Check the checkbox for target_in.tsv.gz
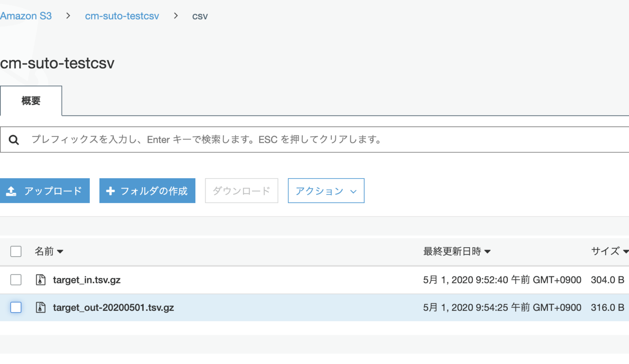 [16, 280]
